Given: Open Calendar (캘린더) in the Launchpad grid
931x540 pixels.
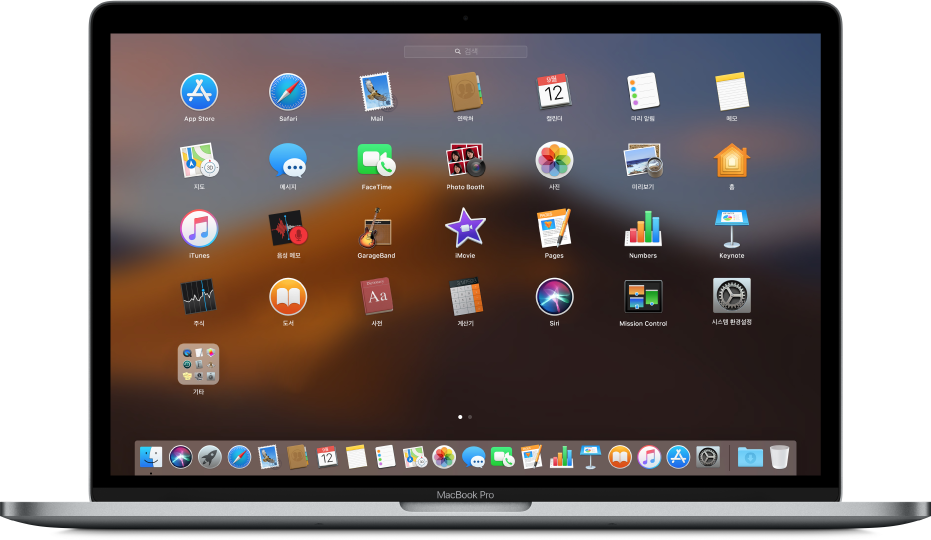Looking at the screenshot, I should [x=554, y=92].
